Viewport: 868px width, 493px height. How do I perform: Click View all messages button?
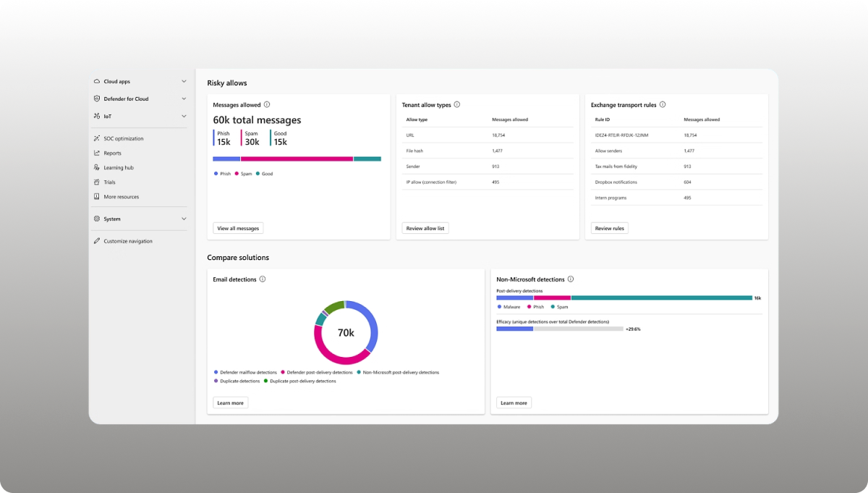tap(238, 228)
